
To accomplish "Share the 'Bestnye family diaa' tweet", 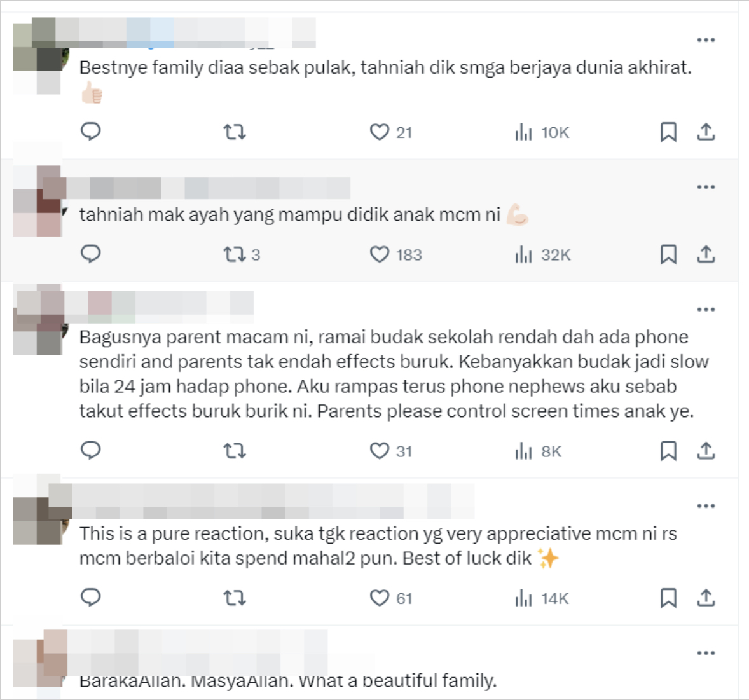I will pyautogui.click(x=706, y=132).
